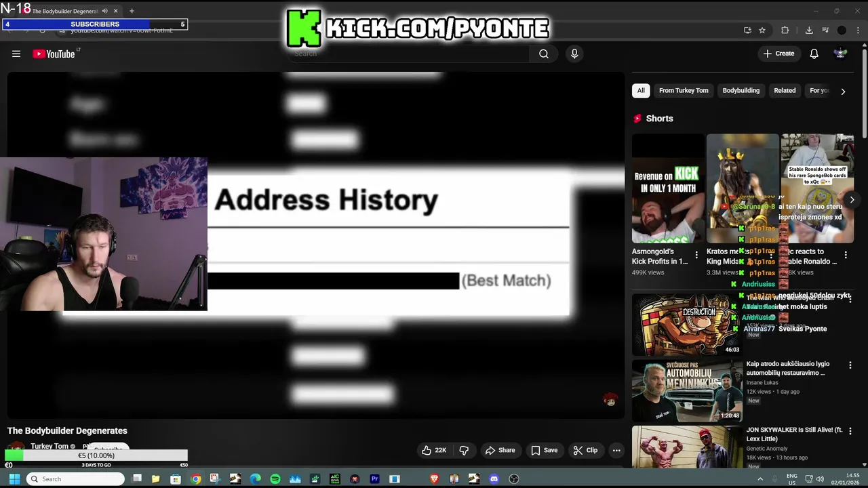Open more actions under the video
The height and width of the screenshot is (488, 868).
[x=616, y=450]
